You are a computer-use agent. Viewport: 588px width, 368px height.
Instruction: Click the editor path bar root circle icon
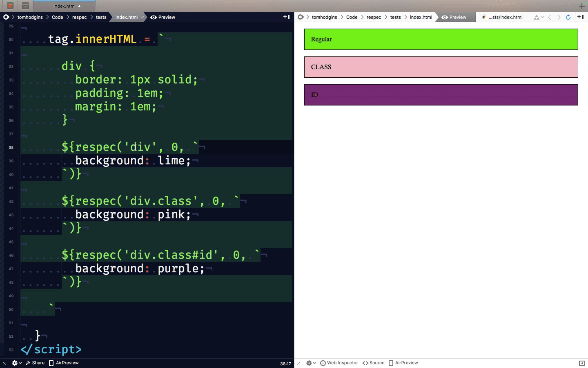click(6, 17)
